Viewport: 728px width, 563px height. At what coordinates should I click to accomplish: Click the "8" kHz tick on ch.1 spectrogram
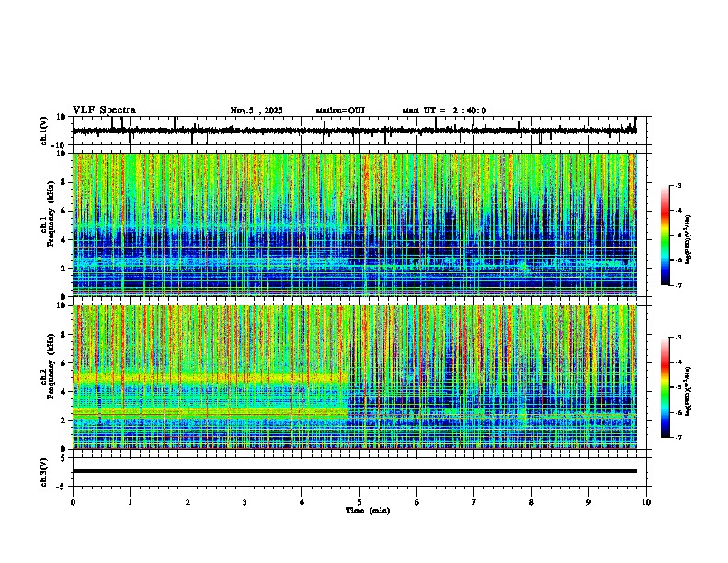click(65, 182)
